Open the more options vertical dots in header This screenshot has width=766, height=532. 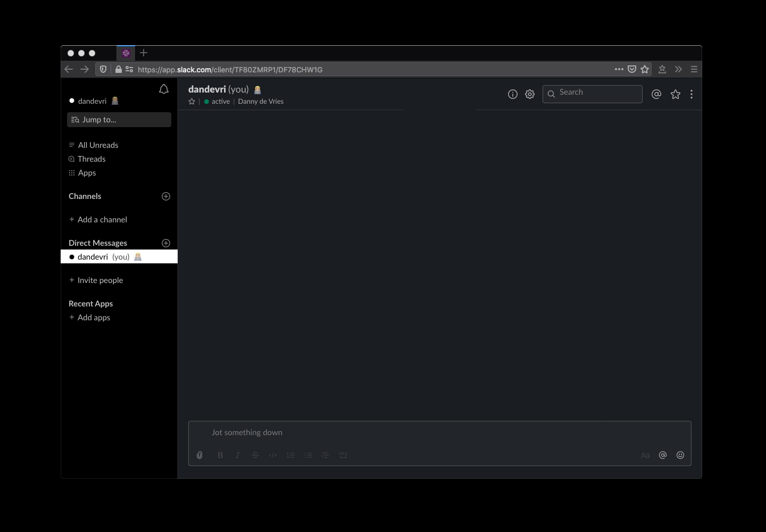click(692, 94)
